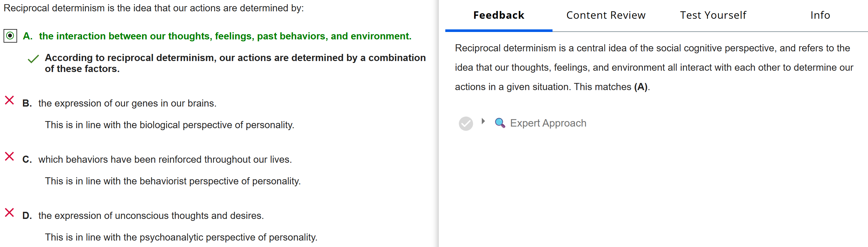This screenshot has height=247, width=868.
Task: Click the red X beside answer B
Action: pyautogui.click(x=9, y=100)
